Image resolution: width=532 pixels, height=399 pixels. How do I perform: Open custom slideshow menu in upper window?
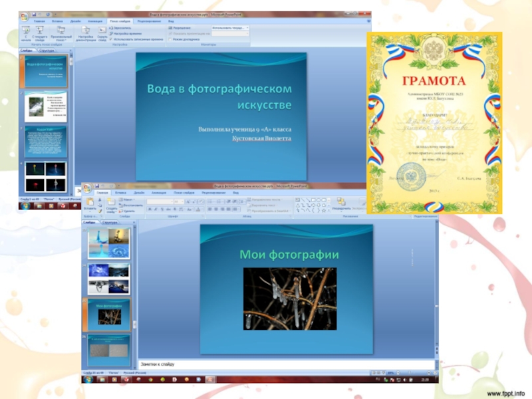pyautogui.click(x=61, y=33)
